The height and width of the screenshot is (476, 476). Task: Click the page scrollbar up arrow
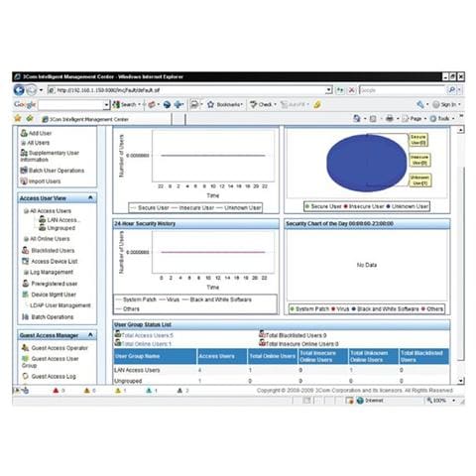pyautogui.click(x=461, y=130)
